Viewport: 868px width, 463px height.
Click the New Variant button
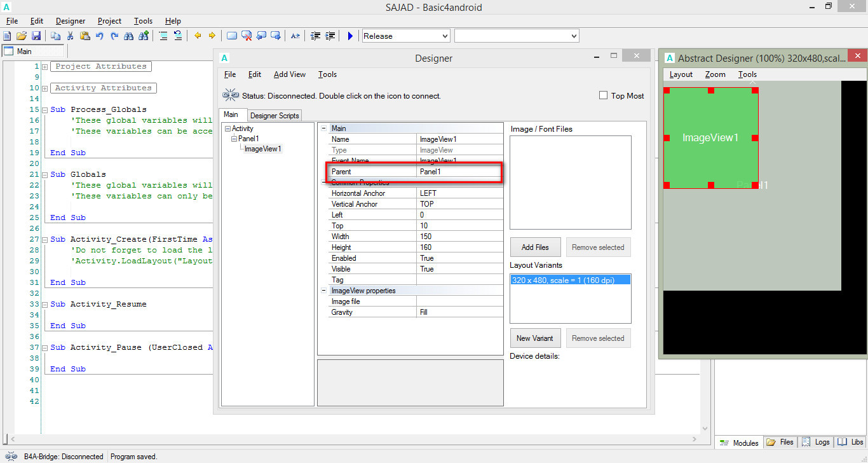pyautogui.click(x=535, y=338)
